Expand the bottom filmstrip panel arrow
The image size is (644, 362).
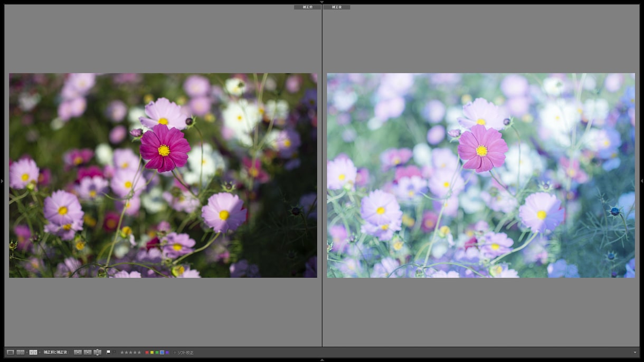[322, 360]
